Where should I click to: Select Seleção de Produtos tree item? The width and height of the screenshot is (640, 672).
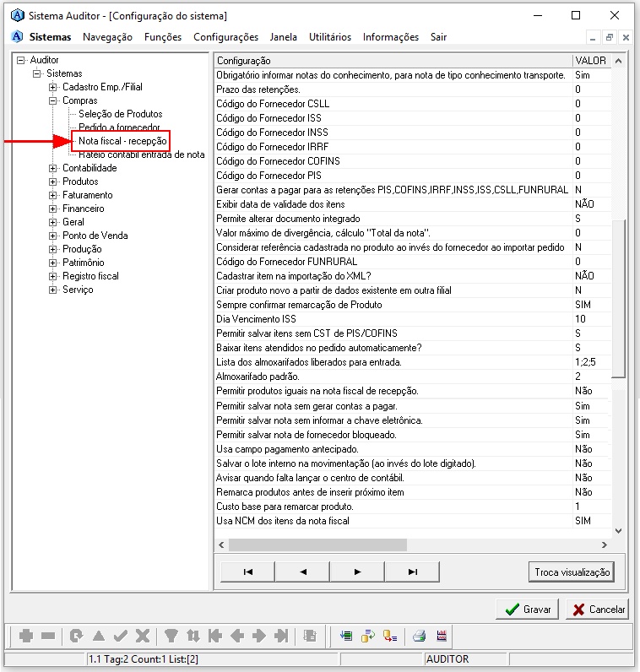[121, 114]
